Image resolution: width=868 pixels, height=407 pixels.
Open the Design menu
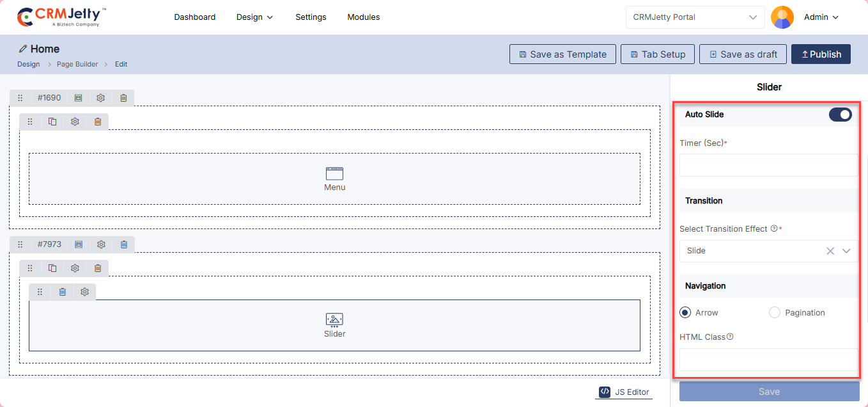click(254, 17)
